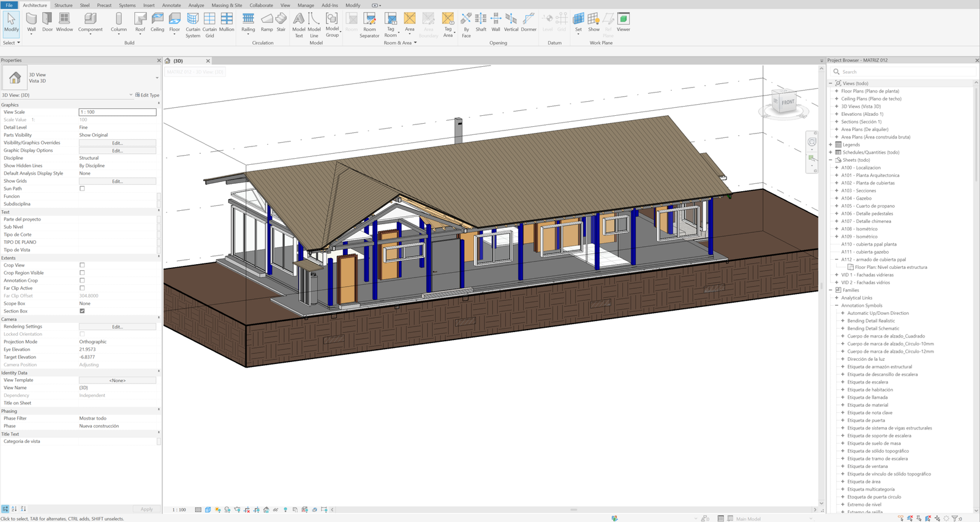Choose the Door tool
The width and height of the screenshot is (980, 522).
pos(47,22)
